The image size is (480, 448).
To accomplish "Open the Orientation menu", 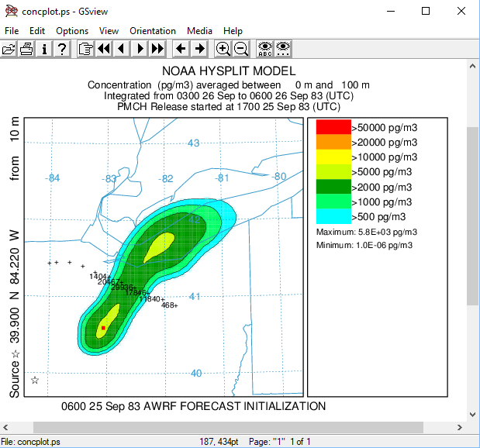I will pyautogui.click(x=153, y=31).
